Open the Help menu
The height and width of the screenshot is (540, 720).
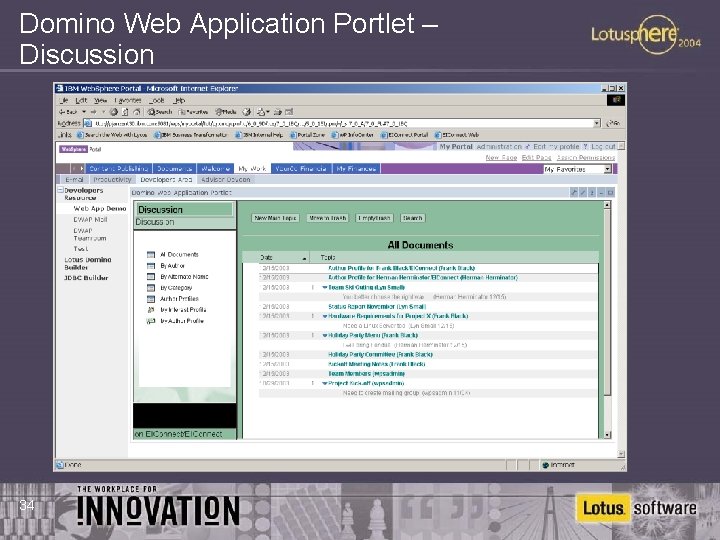pos(179,100)
